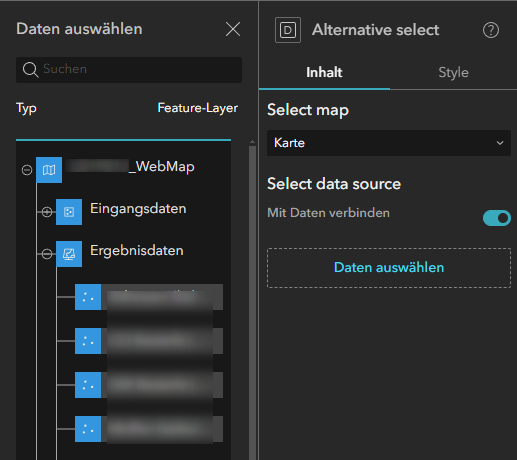Image resolution: width=517 pixels, height=460 pixels.
Task: Open the Karte map dropdown
Action: (389, 143)
